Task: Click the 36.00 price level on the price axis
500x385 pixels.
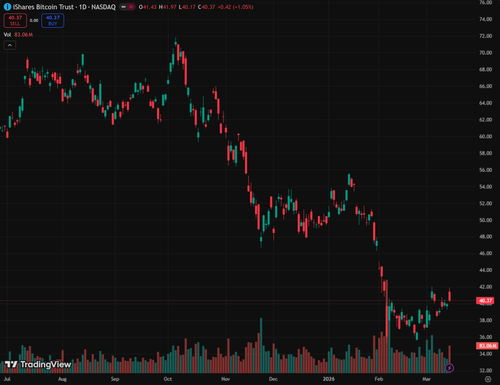Action: (485, 337)
